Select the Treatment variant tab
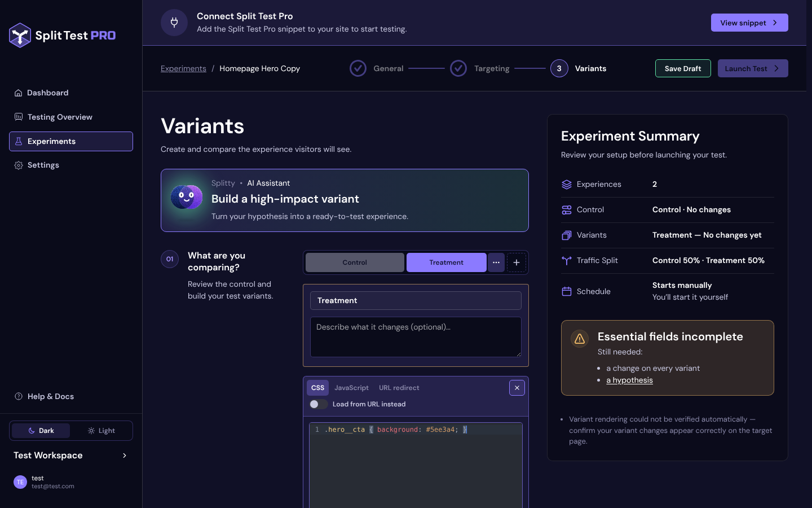This screenshot has height=508, width=812. pos(447,262)
